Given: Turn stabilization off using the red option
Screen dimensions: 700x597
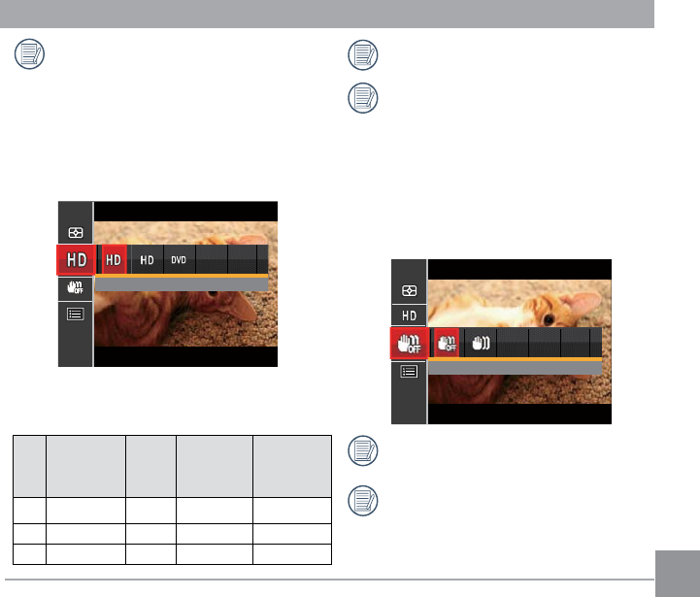Looking at the screenshot, I should point(447,343).
